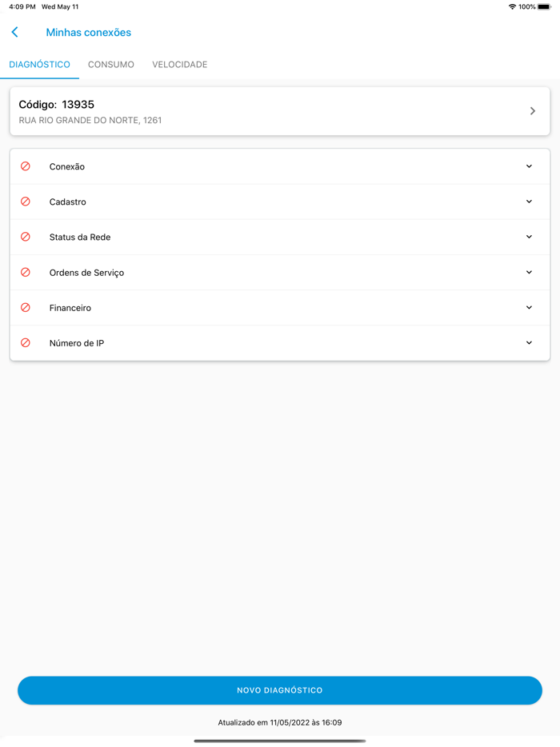
Task: Expand the Cadastro row chevron
Action: click(529, 202)
